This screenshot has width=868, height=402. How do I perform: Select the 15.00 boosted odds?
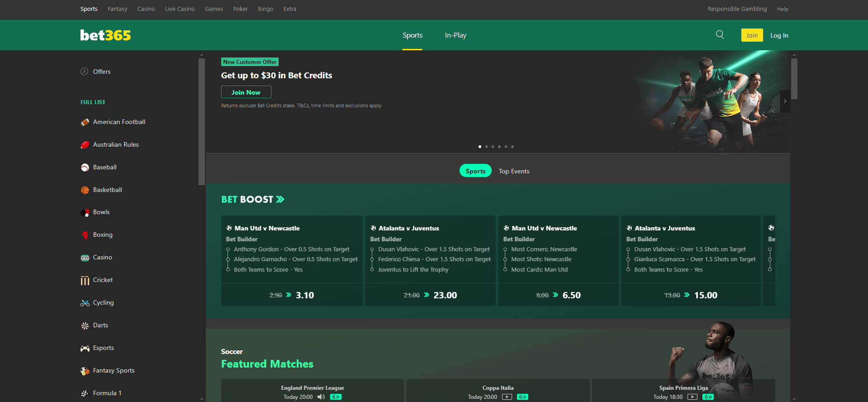point(706,295)
